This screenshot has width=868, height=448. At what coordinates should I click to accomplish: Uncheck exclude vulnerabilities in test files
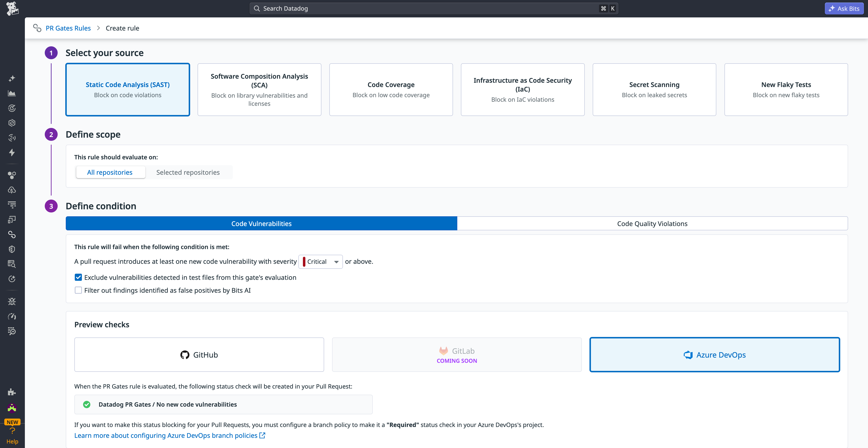78,277
